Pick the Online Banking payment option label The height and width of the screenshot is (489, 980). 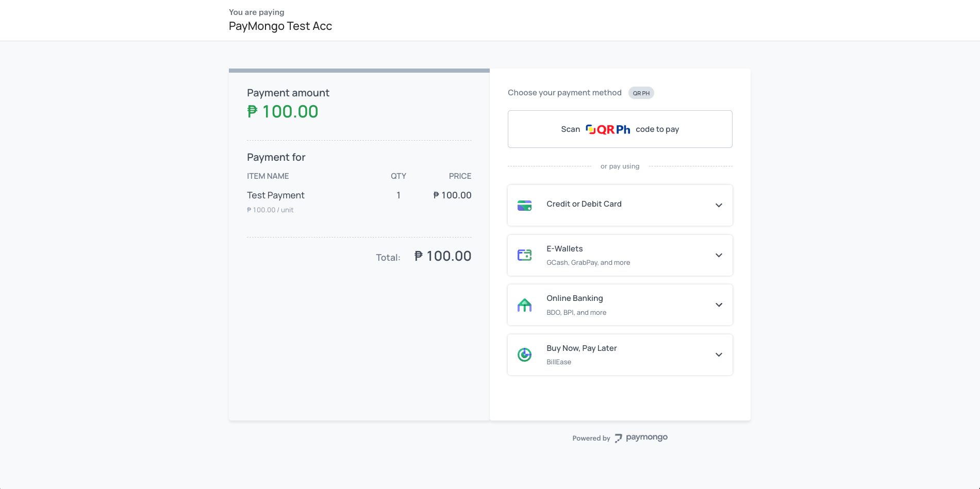(574, 298)
